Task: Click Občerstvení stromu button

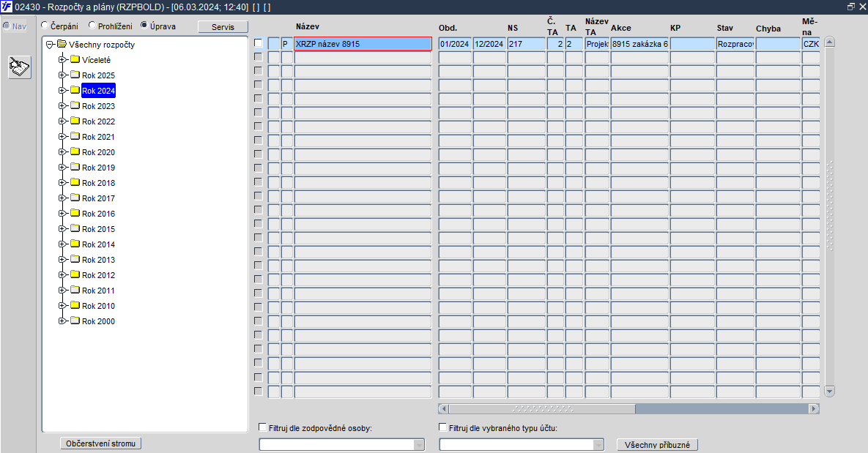Action: coord(101,443)
